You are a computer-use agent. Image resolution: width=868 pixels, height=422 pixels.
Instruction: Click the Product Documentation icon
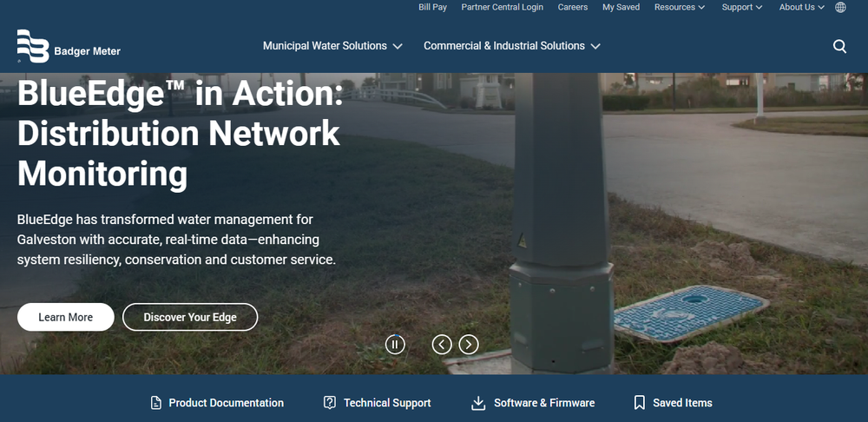tap(156, 403)
